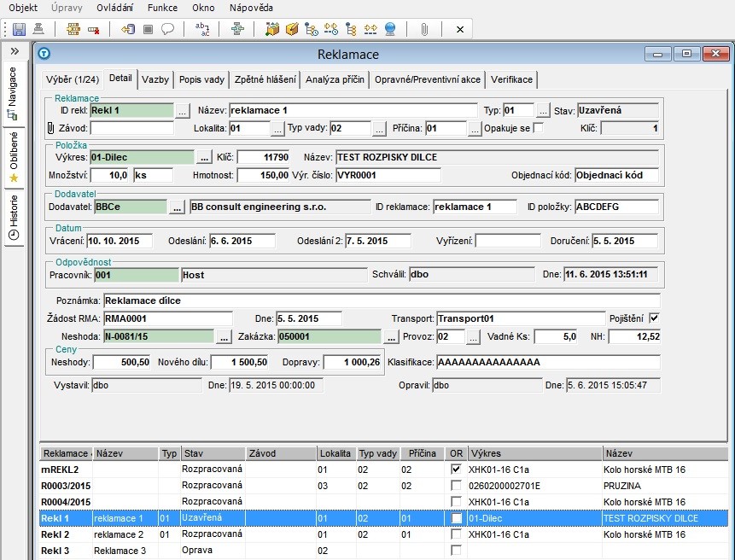
Task: Switch to the Opravné/Preventivní akce tab
Action: click(x=428, y=79)
